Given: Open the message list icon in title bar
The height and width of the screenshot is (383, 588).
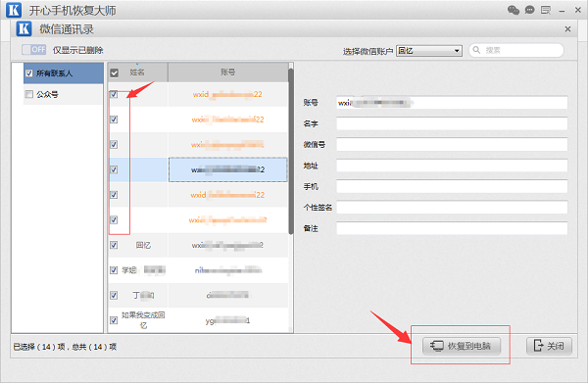Looking at the screenshot, I should (546, 10).
